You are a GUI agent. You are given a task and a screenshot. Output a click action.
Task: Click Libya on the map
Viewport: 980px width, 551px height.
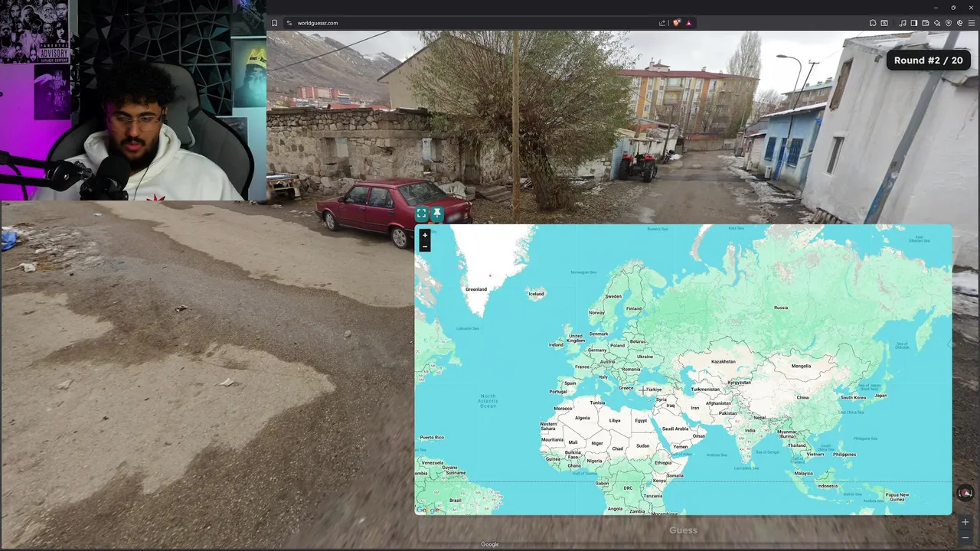[x=615, y=420]
